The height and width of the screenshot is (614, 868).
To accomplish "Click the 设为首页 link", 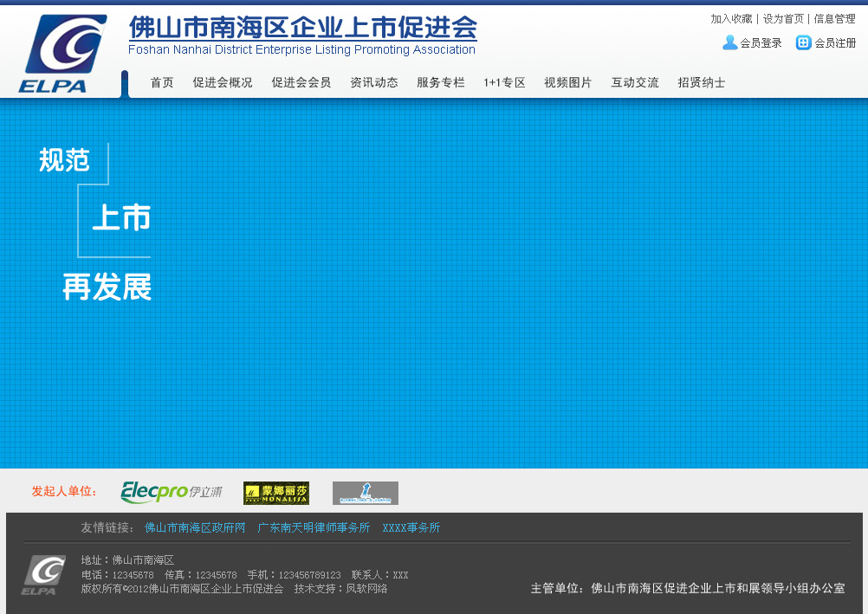I will pyautogui.click(x=783, y=19).
